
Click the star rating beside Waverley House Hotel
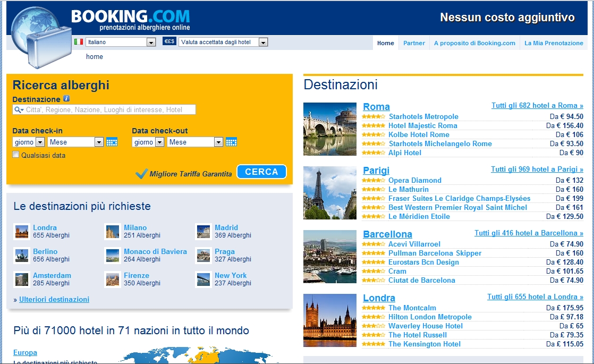(374, 326)
